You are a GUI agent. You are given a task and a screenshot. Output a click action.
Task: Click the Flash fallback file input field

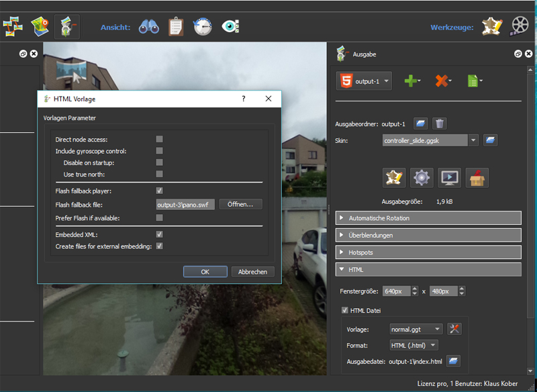(x=185, y=204)
